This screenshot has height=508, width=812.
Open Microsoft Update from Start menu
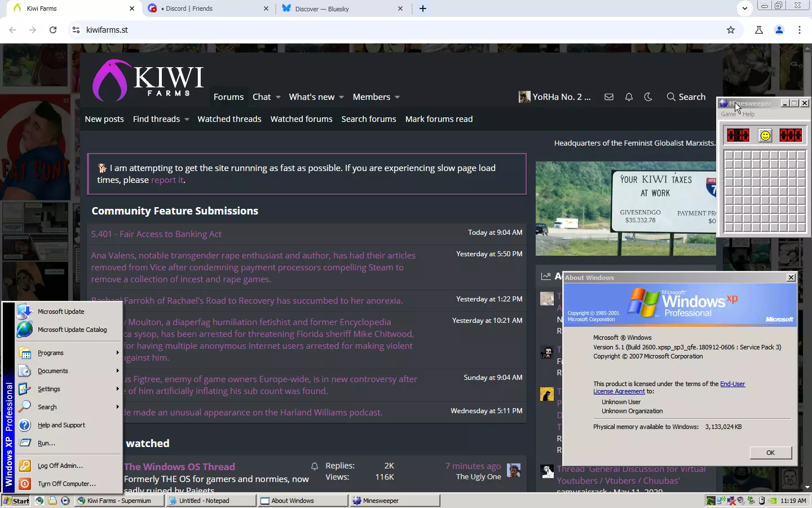click(x=69, y=312)
